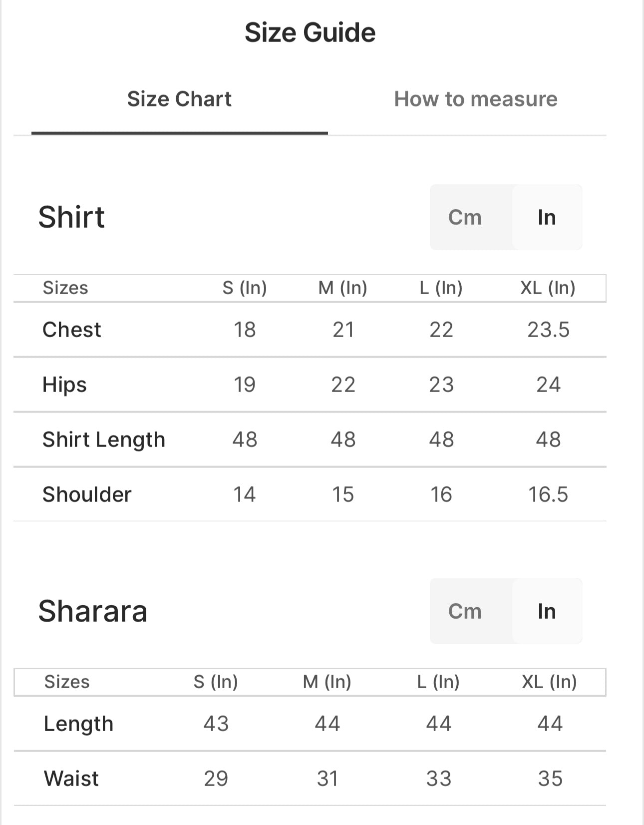This screenshot has width=644, height=825.
Task: Switch to the Size Chart tab
Action: [179, 99]
